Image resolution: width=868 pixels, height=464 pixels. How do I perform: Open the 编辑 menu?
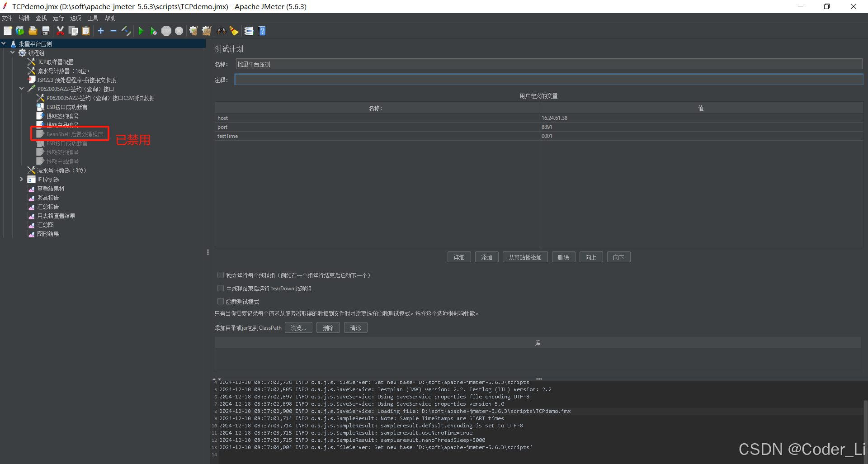click(x=24, y=18)
